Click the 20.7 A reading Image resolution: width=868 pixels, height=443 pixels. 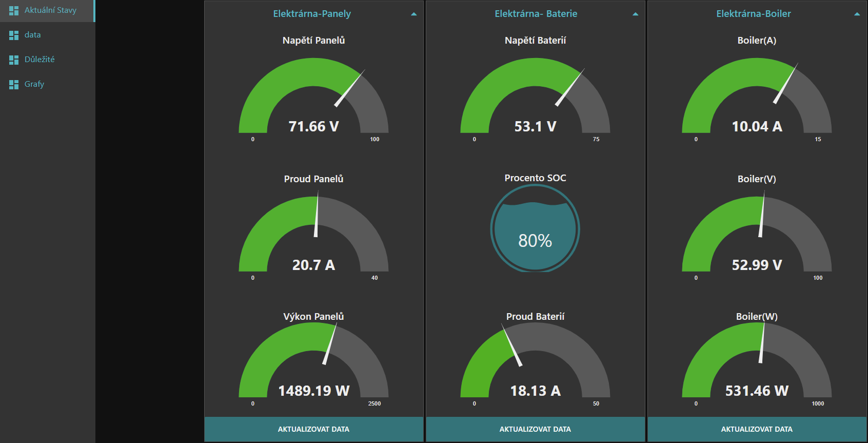313,265
